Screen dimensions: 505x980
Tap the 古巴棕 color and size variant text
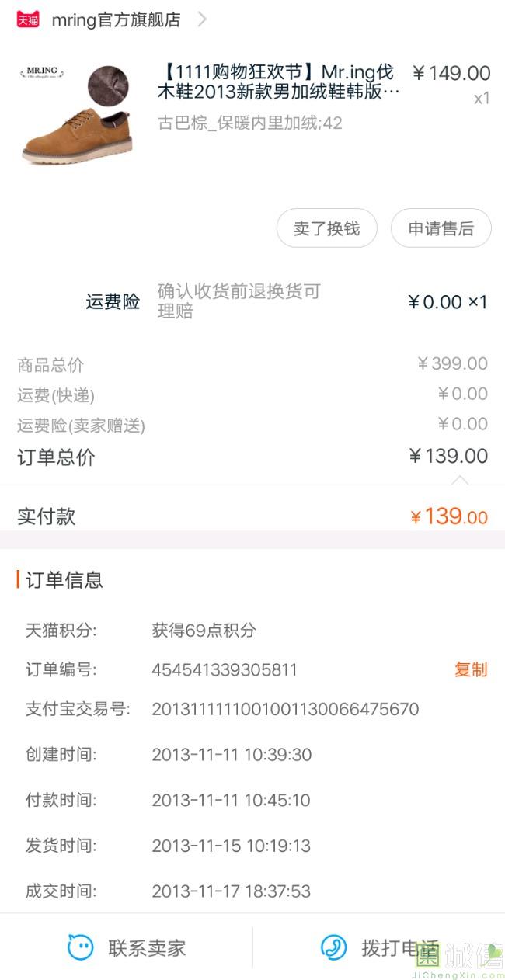[249, 123]
